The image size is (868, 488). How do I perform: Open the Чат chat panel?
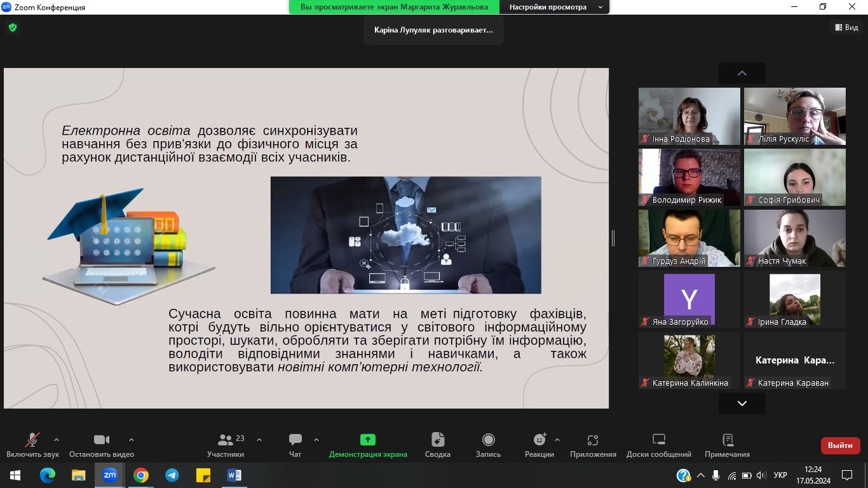click(x=295, y=445)
